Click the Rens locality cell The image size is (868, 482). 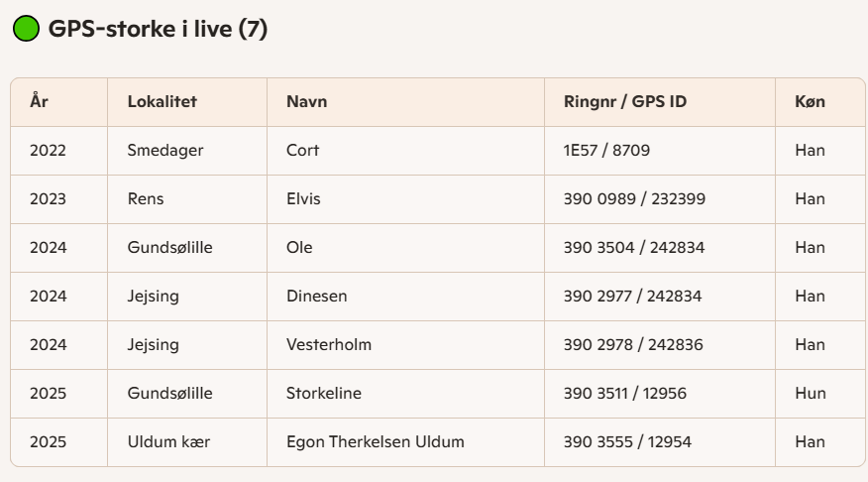point(146,198)
